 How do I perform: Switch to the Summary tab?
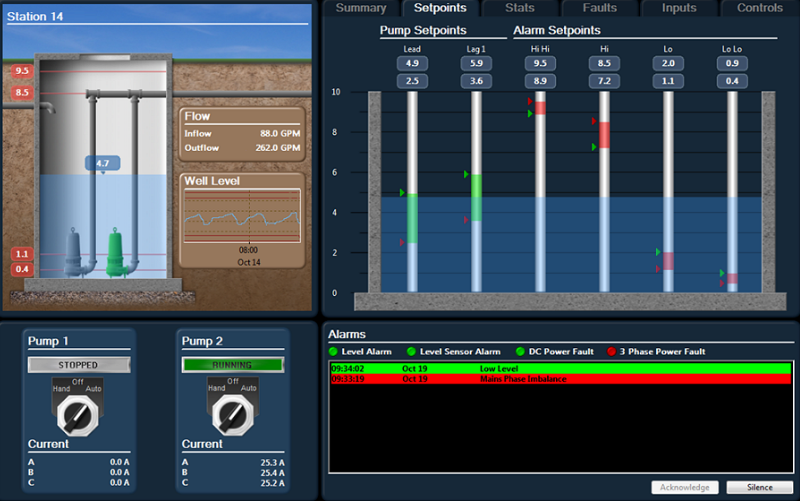tap(361, 8)
